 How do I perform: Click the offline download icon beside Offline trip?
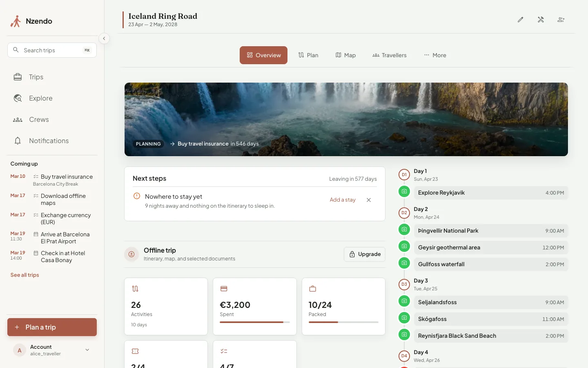pyautogui.click(x=131, y=254)
